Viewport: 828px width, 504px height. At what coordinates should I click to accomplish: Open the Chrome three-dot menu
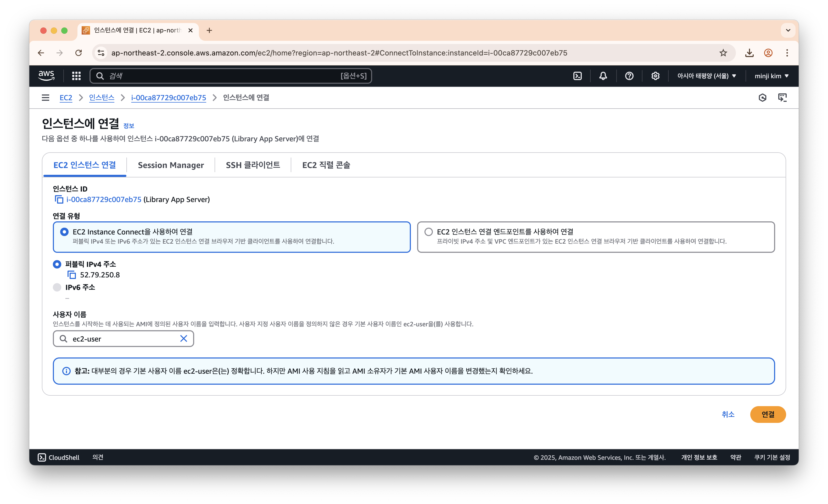click(787, 53)
